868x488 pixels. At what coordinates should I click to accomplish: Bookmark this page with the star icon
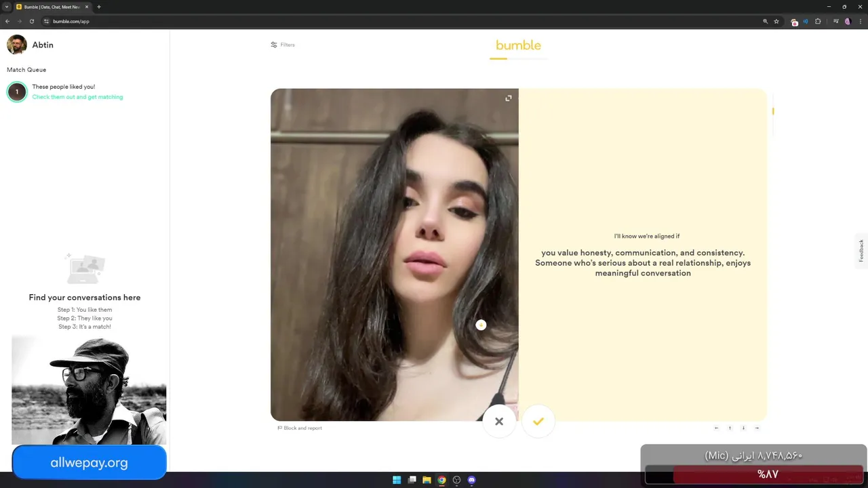(776, 21)
